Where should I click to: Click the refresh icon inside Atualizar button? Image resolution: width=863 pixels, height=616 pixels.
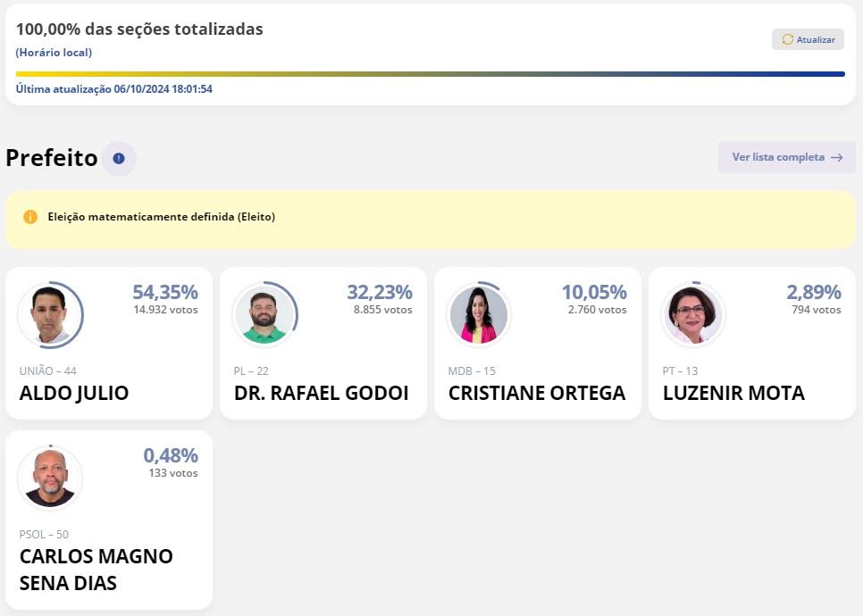(787, 39)
